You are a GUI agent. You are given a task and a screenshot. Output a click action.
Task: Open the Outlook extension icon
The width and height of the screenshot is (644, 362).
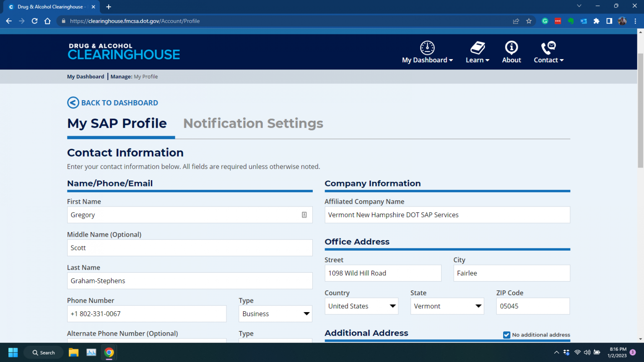[583, 21]
